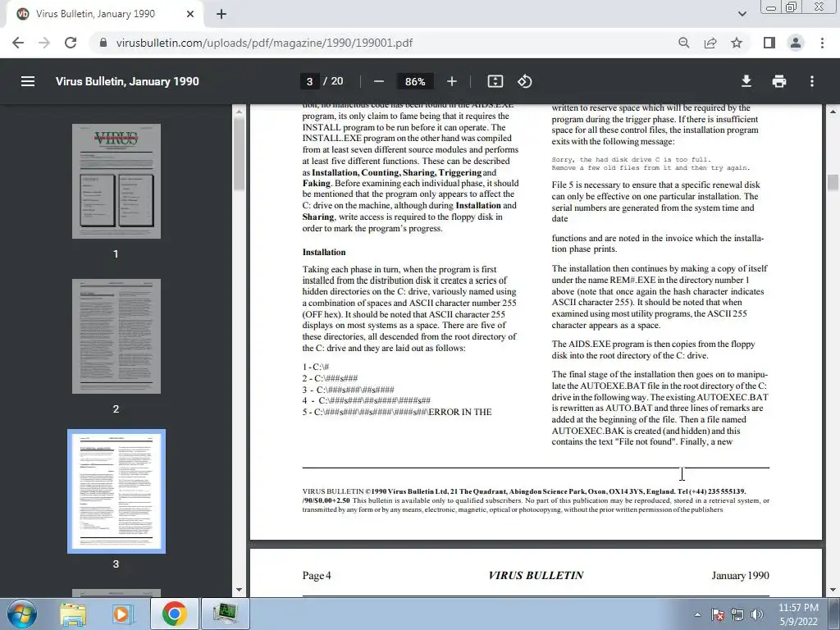840x630 pixels.
Task: Share this page icon
Action: click(710, 43)
